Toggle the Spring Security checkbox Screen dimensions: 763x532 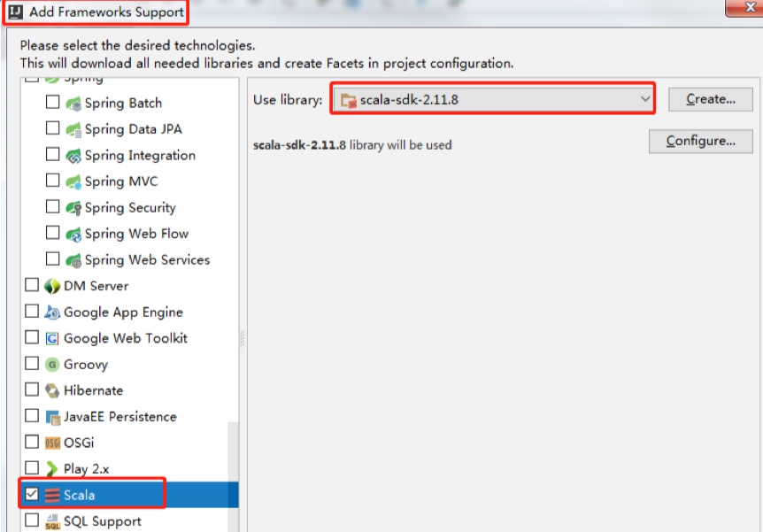(x=52, y=206)
